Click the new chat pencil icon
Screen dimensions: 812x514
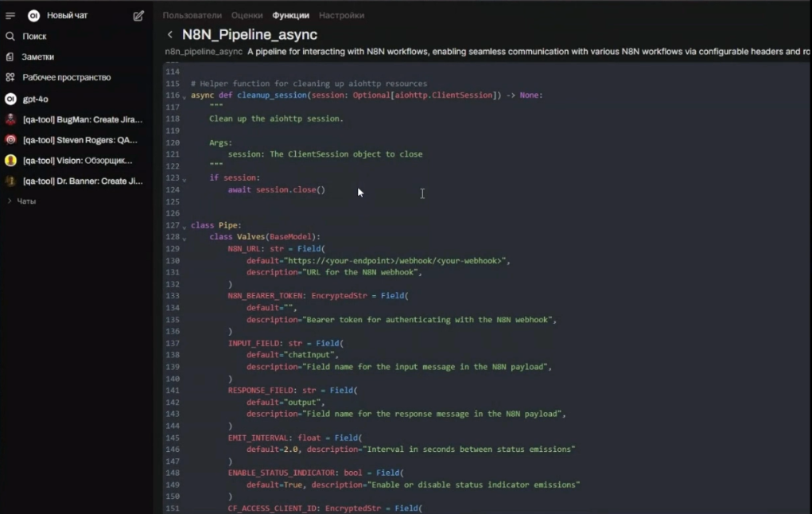[x=138, y=16]
